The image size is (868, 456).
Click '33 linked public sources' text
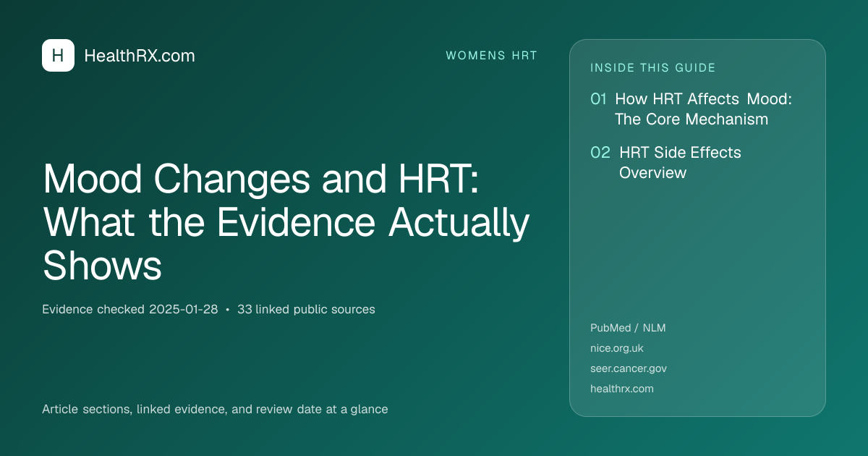306,310
